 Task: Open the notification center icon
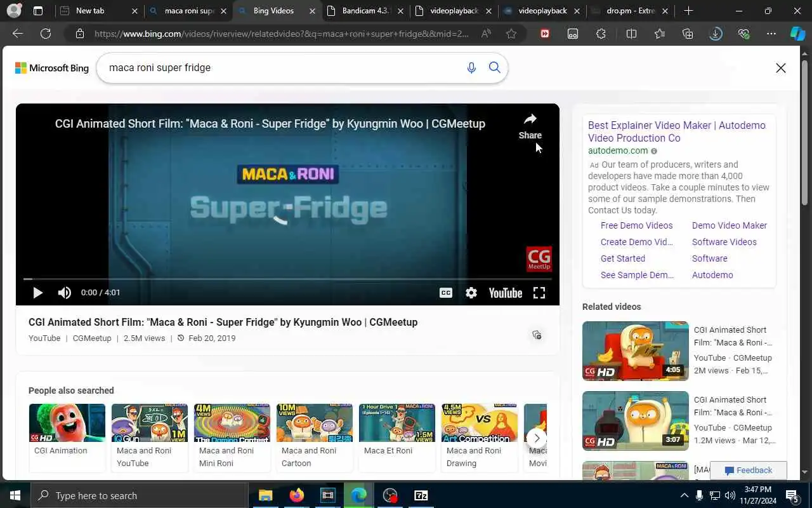(792, 495)
